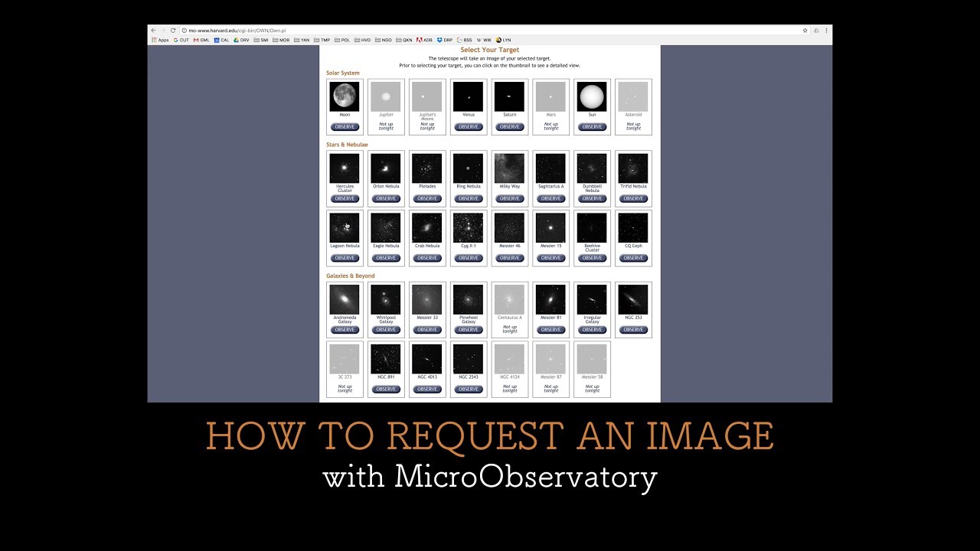Click OBSERVE for Sagittarius A
Viewport: 980px width, 551px height.
[x=551, y=198]
